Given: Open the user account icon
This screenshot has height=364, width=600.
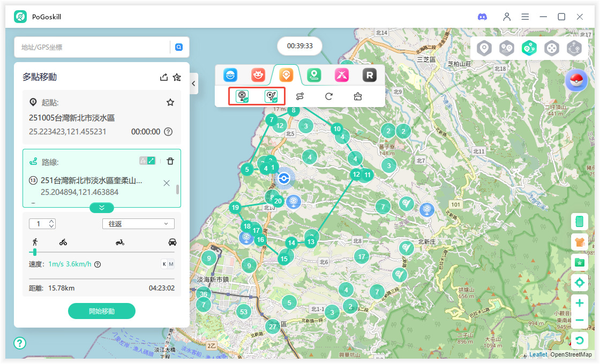Looking at the screenshot, I should (507, 17).
